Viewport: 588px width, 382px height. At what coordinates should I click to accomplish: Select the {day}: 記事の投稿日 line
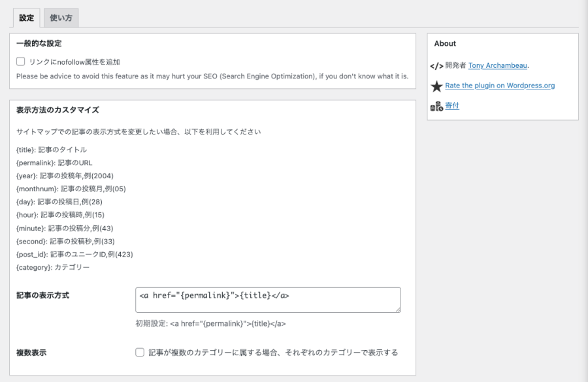pyautogui.click(x=59, y=202)
